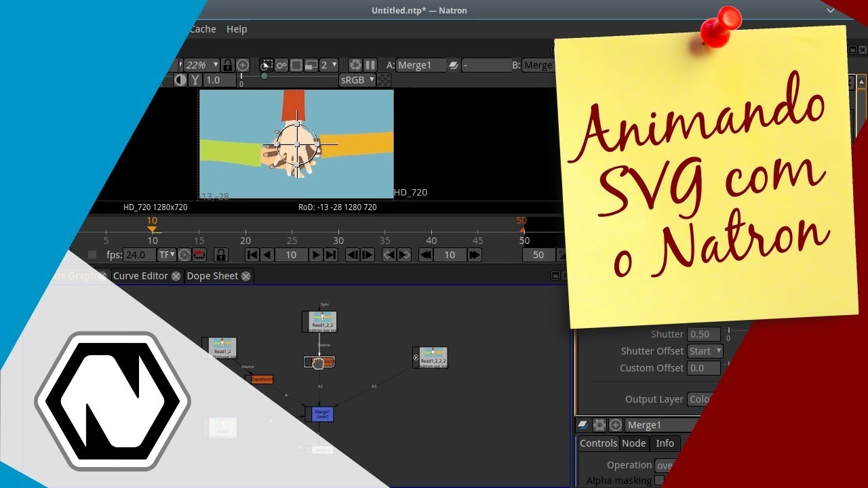
Task: Open the Info tab in Merge1 panel
Action: tap(665, 443)
